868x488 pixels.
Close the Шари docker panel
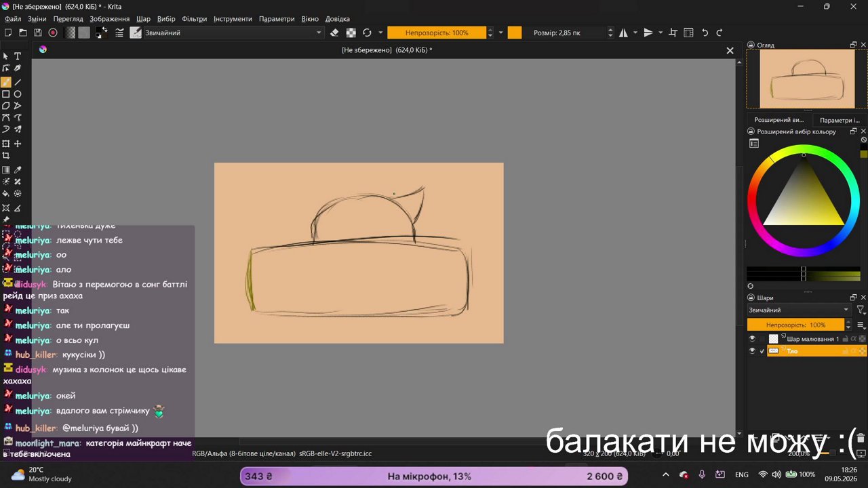pyautogui.click(x=863, y=298)
